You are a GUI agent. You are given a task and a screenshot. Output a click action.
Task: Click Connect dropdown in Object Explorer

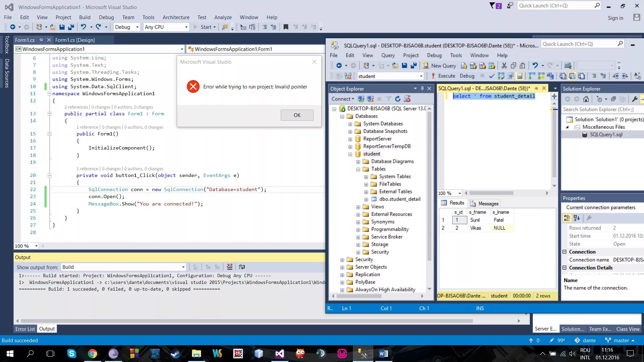tap(342, 99)
